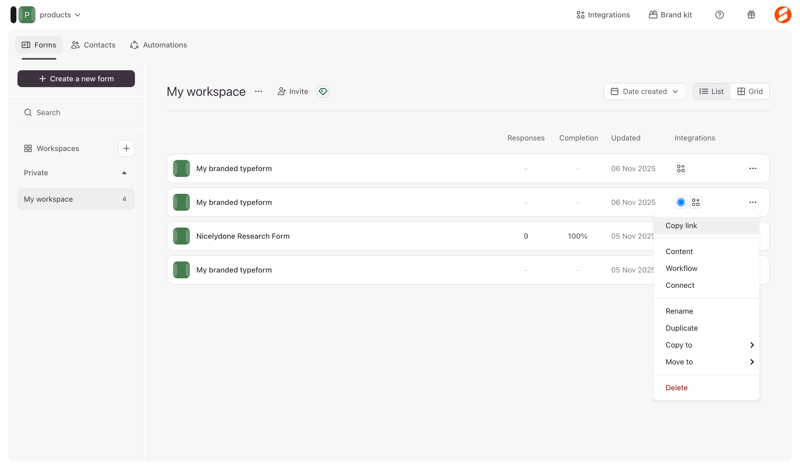Open My workspace title more options

click(259, 91)
